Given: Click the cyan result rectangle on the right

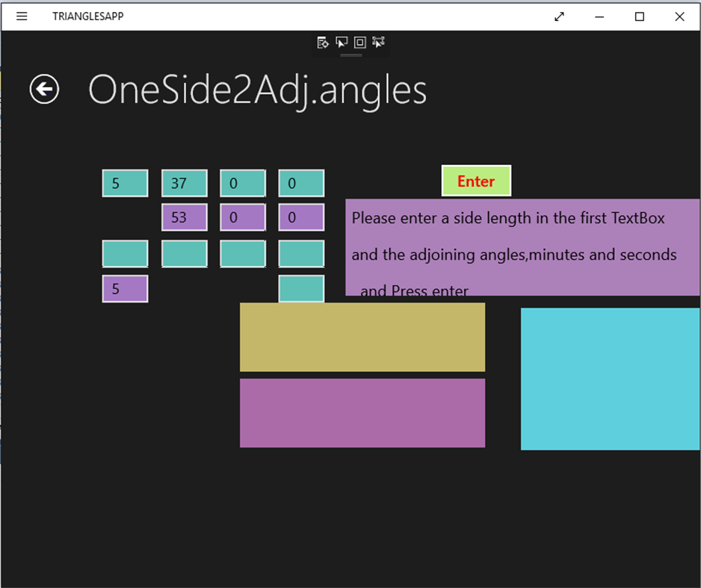Looking at the screenshot, I should click(609, 378).
